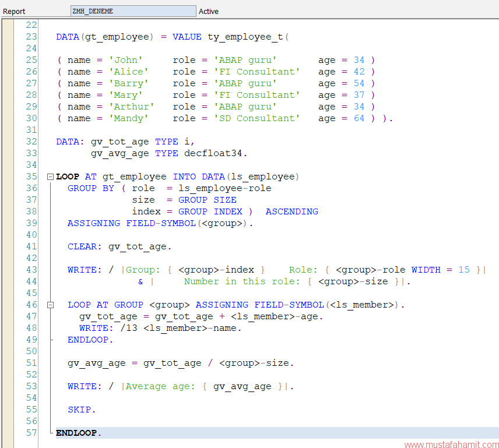This screenshot has height=448, width=499.
Task: Click the final 'ENDLOOP.' on line 57
Action: 79,433
